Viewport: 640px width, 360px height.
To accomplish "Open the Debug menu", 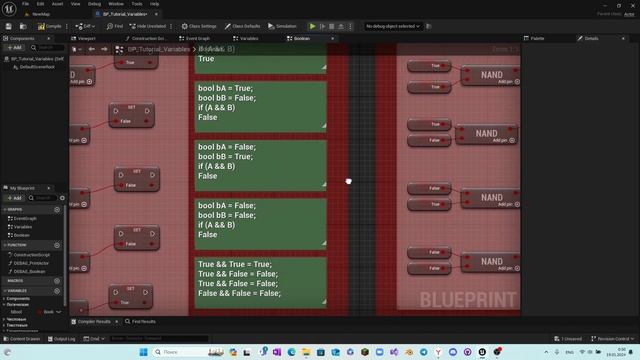I will coord(94,4).
